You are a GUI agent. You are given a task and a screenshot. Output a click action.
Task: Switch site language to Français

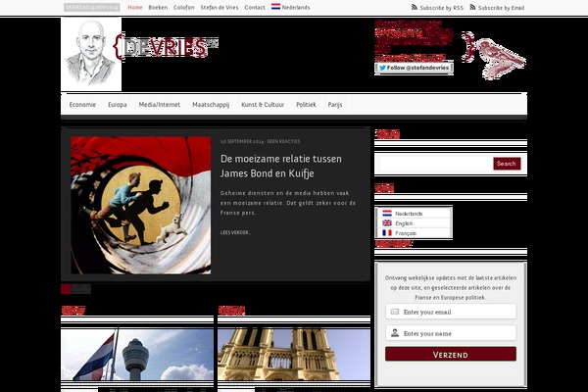406,233
